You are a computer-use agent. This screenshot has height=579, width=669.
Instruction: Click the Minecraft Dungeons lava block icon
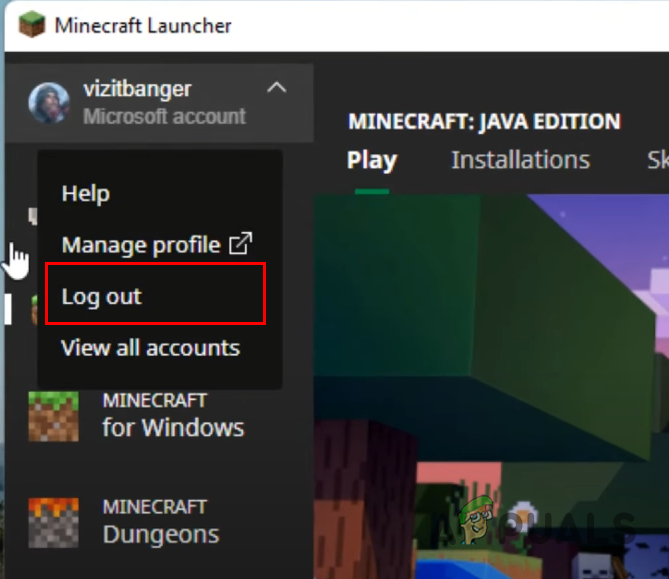[53, 522]
